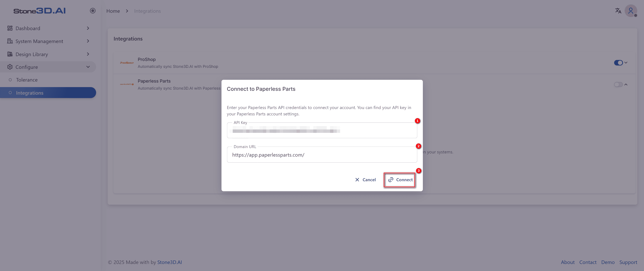Click the Integrations breadcrumb
This screenshot has height=271, width=644.
coord(147,11)
